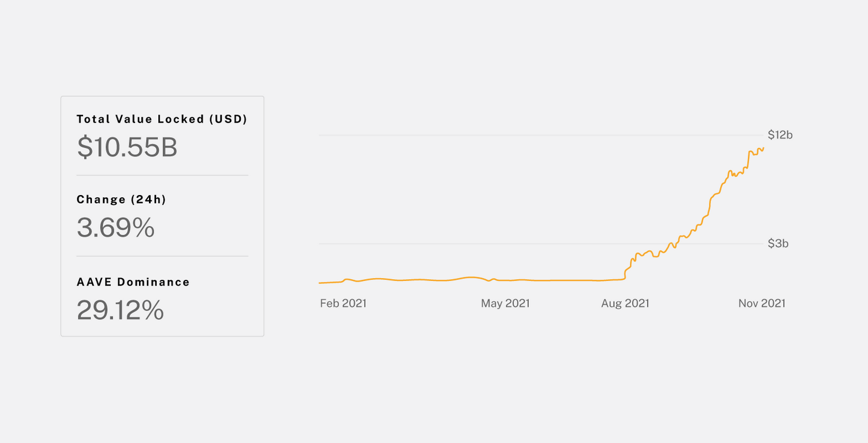868x443 pixels.
Task: Click the "Total Value Locked (USD)" heading
Action: pyautogui.click(x=162, y=119)
